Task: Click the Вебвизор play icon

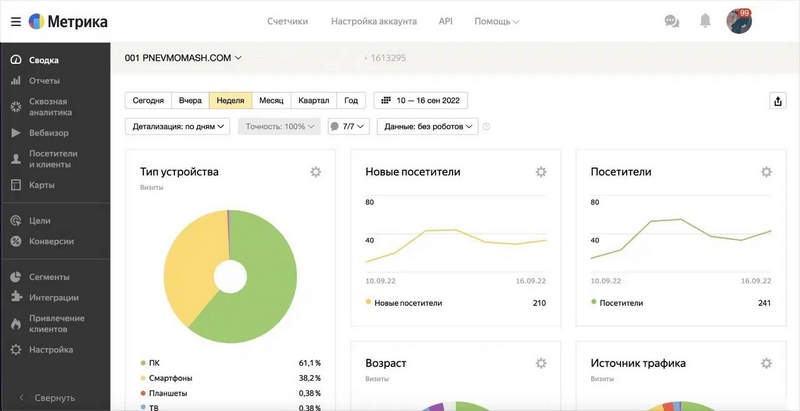Action: click(16, 133)
